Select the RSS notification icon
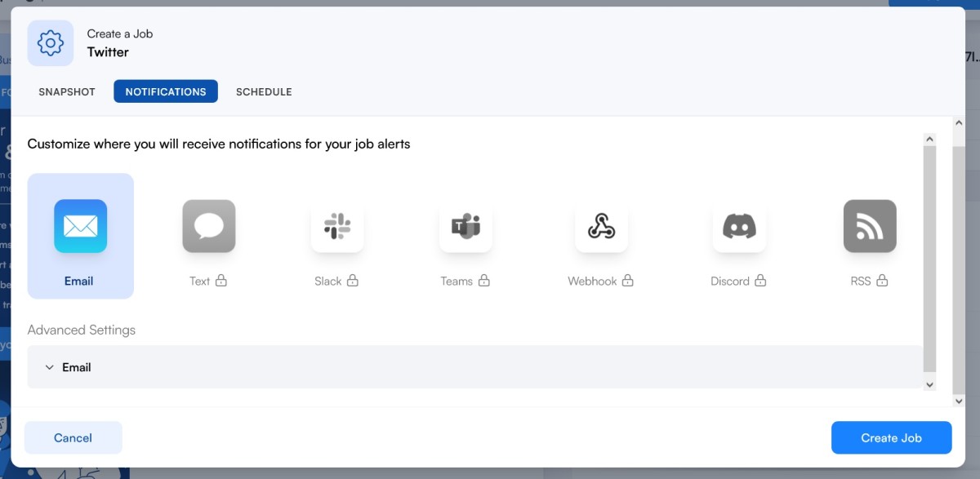The width and height of the screenshot is (980, 479). click(869, 226)
